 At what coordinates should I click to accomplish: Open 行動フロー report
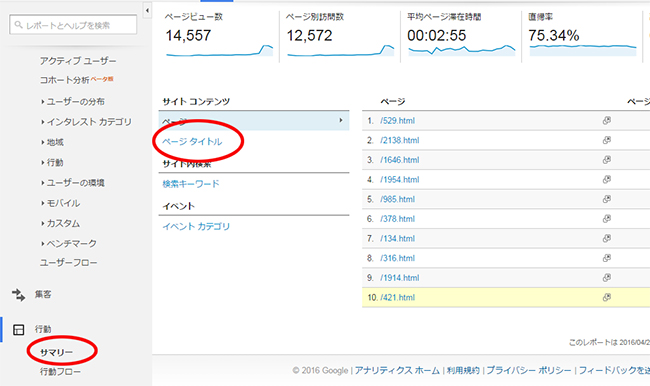pyautogui.click(x=61, y=372)
